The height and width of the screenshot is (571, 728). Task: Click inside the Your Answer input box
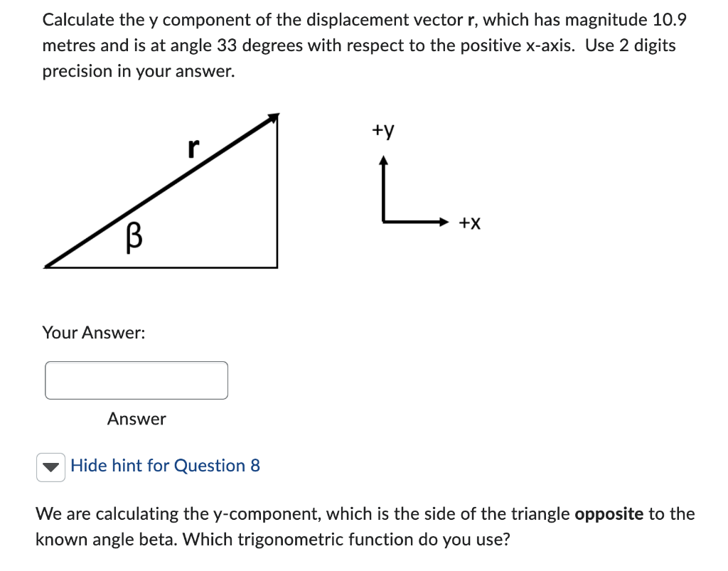coord(136,380)
